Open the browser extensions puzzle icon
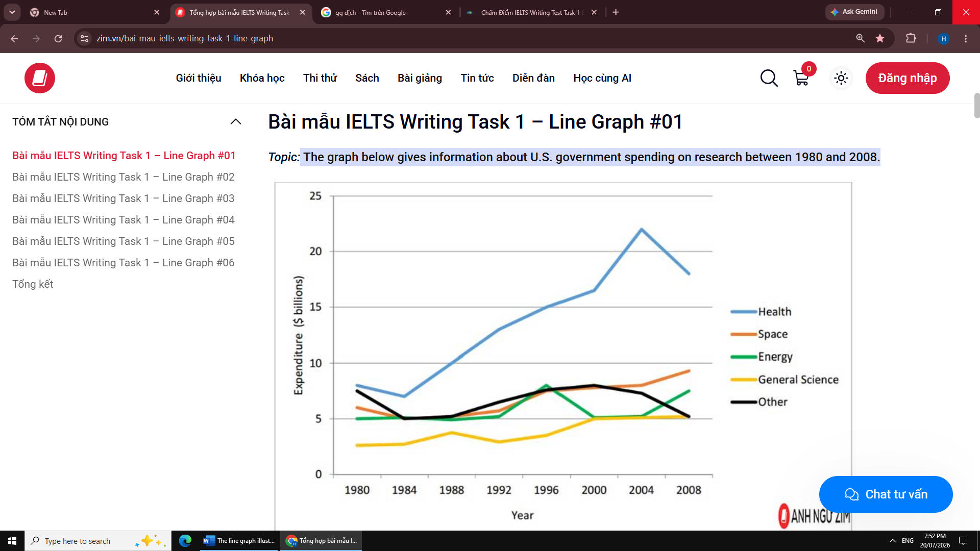The width and height of the screenshot is (980, 551). click(911, 38)
